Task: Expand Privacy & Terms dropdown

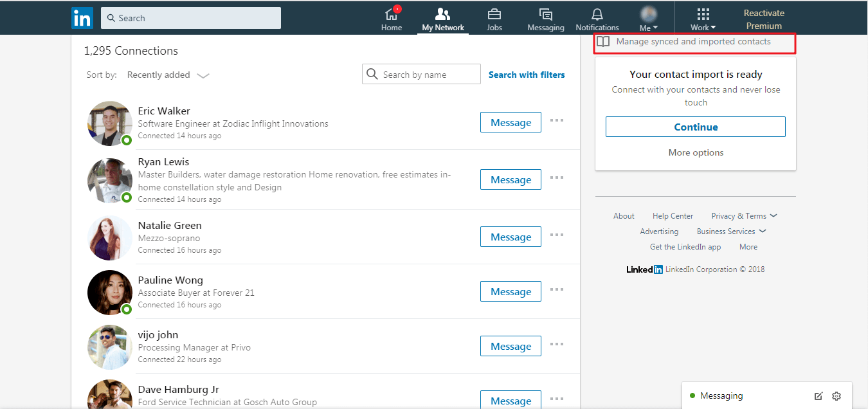Action: coord(744,216)
